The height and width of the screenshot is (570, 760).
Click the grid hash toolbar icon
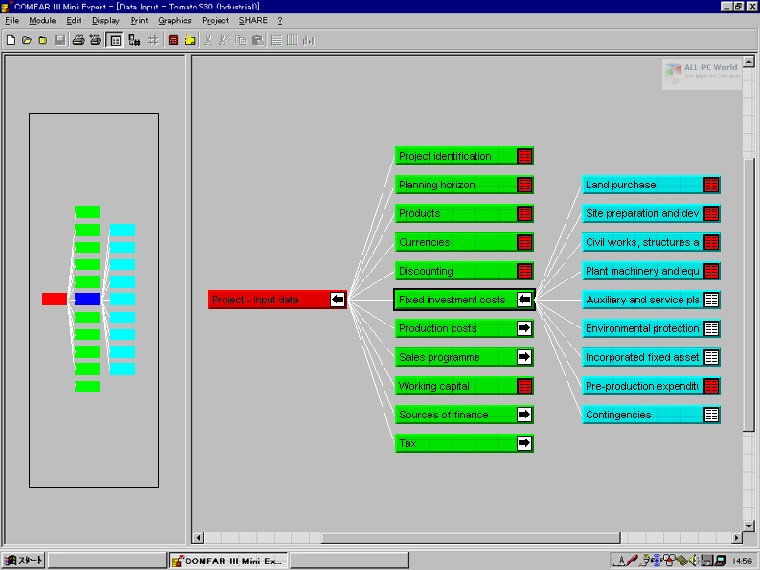pyautogui.click(x=153, y=40)
